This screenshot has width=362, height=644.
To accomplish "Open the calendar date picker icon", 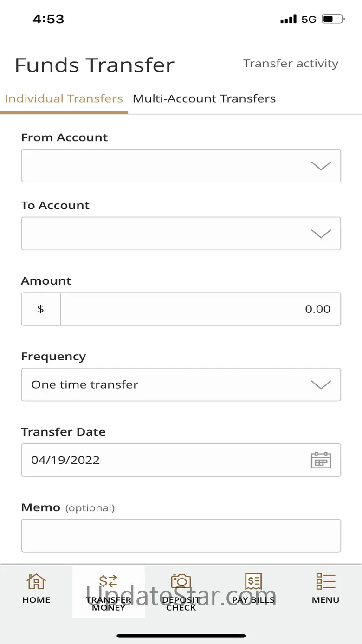I will tap(321, 460).
